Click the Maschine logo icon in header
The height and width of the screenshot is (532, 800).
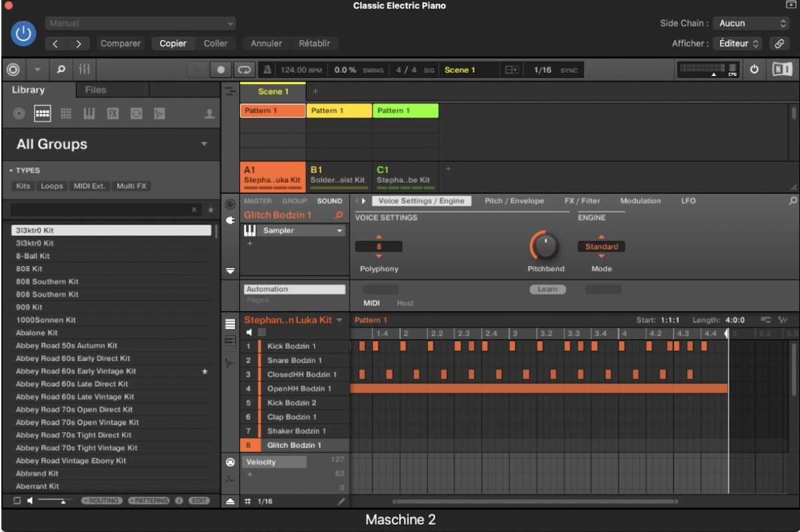(x=13, y=69)
